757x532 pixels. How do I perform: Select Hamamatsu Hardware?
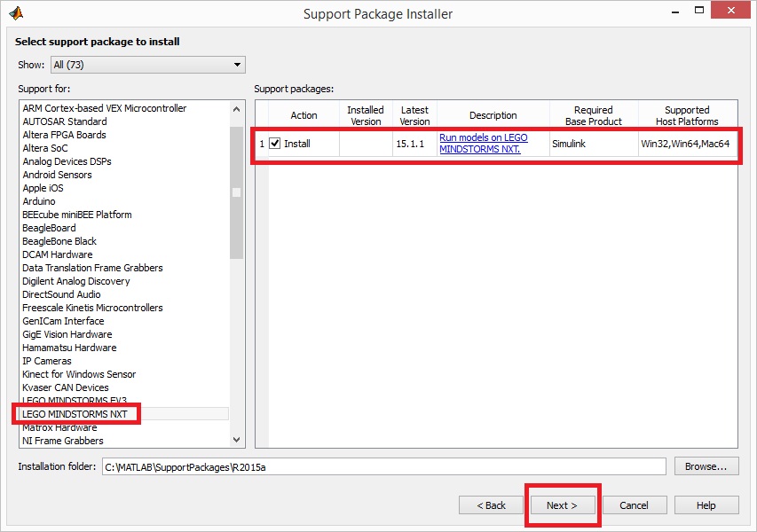[69, 348]
